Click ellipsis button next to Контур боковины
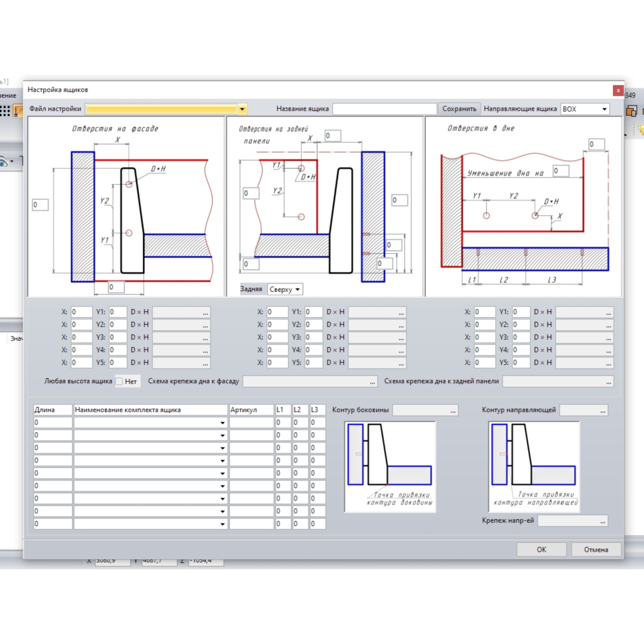The width and height of the screenshot is (644, 644). coord(453,410)
